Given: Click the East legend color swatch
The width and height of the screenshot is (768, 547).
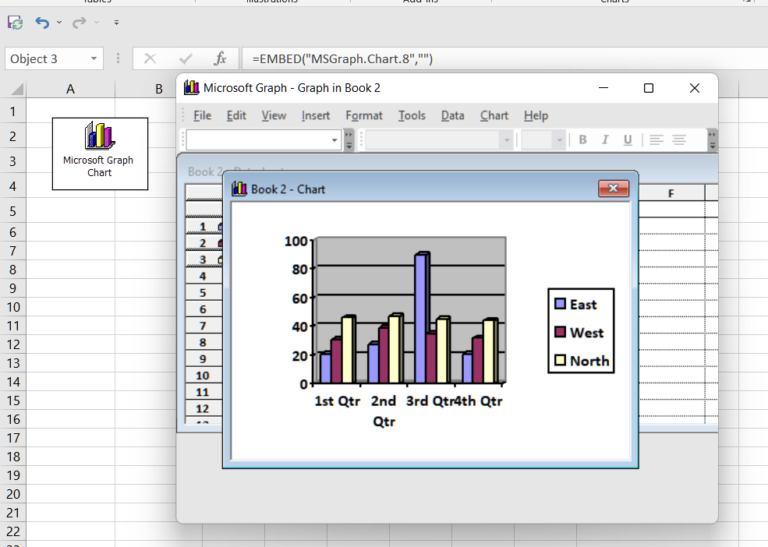Looking at the screenshot, I should (x=560, y=304).
